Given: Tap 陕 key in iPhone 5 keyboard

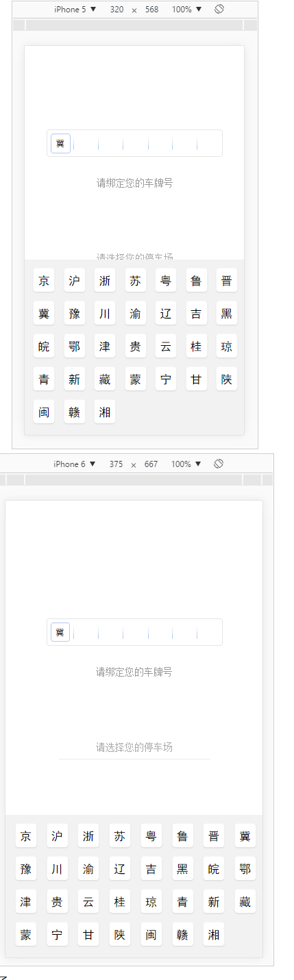Looking at the screenshot, I should (227, 379).
